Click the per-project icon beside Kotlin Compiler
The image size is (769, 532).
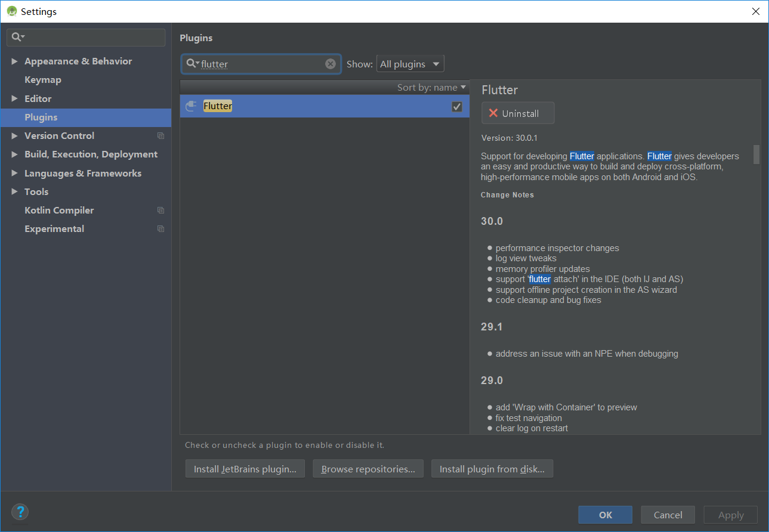tap(160, 211)
